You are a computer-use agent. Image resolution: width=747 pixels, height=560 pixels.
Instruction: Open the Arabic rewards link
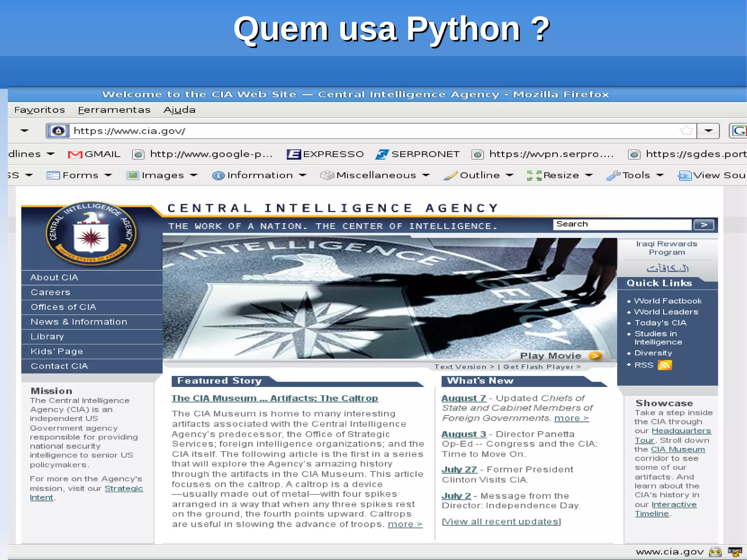(667, 269)
